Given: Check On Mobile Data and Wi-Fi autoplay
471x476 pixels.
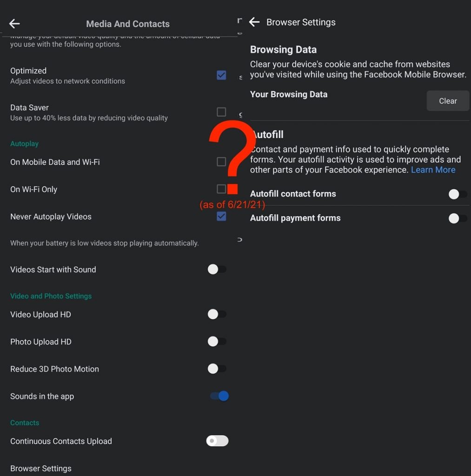Looking at the screenshot, I should tap(221, 162).
